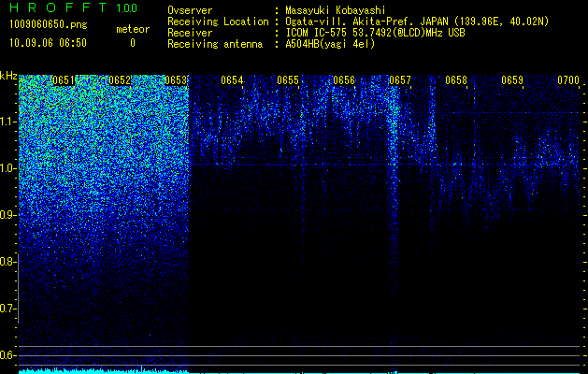The width and height of the screenshot is (588, 374).
Task: Click the 0655 time marker
Action: coord(288,80)
